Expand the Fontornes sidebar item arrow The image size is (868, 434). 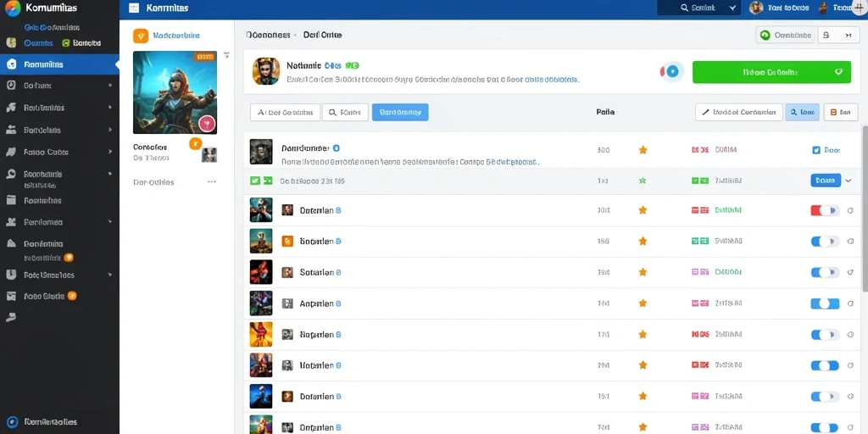pyautogui.click(x=109, y=222)
